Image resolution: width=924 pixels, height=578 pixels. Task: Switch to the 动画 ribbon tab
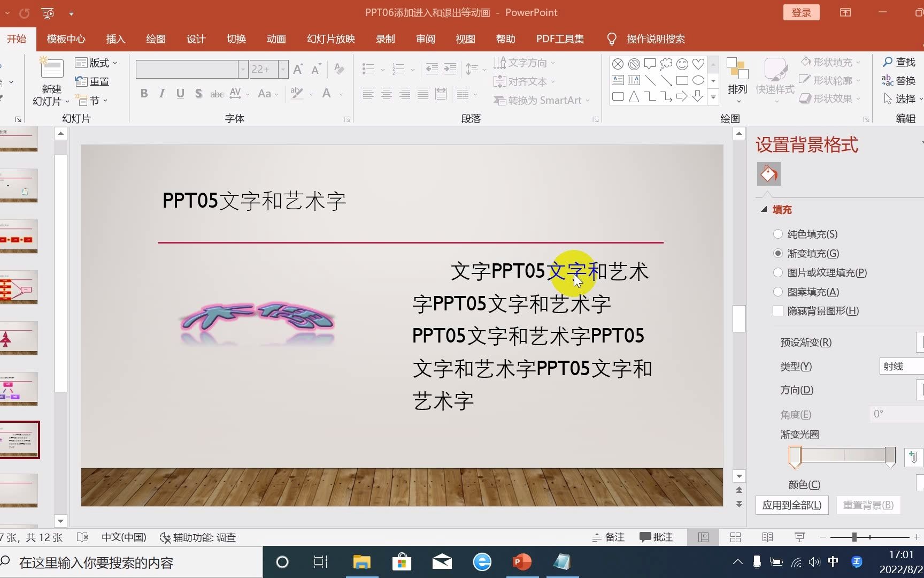tap(276, 39)
